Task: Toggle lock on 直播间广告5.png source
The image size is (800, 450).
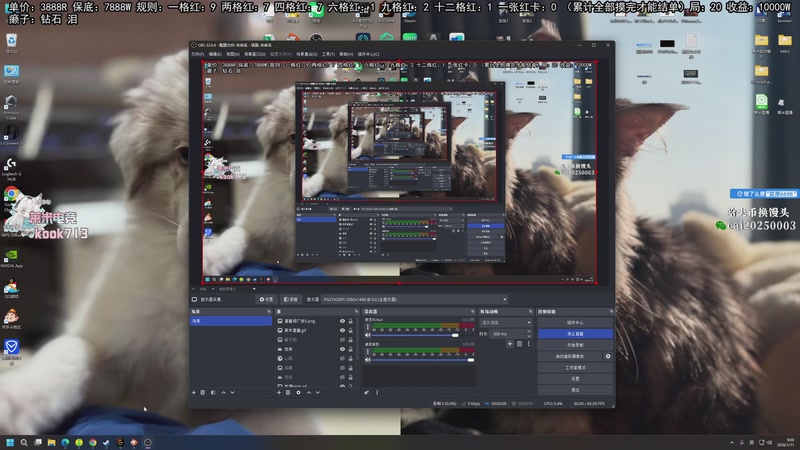Action: tap(351, 321)
